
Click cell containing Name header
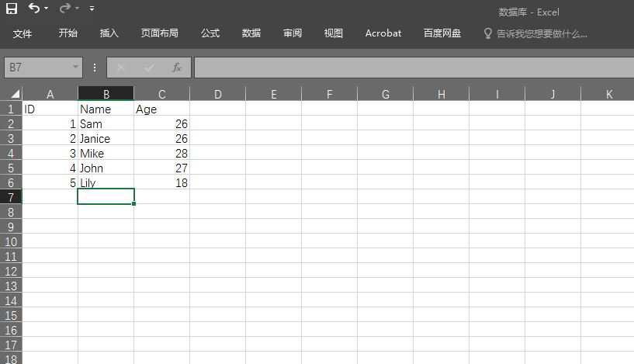pyautogui.click(x=106, y=109)
